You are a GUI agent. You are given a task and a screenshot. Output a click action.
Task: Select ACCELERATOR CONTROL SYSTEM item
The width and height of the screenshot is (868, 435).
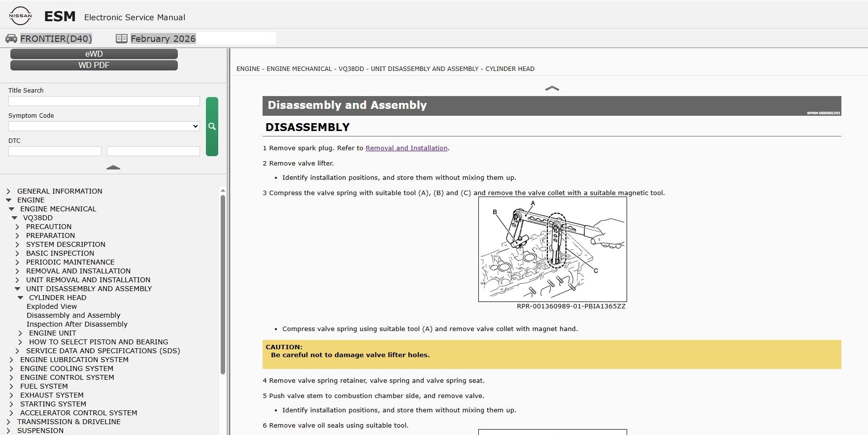pos(79,413)
